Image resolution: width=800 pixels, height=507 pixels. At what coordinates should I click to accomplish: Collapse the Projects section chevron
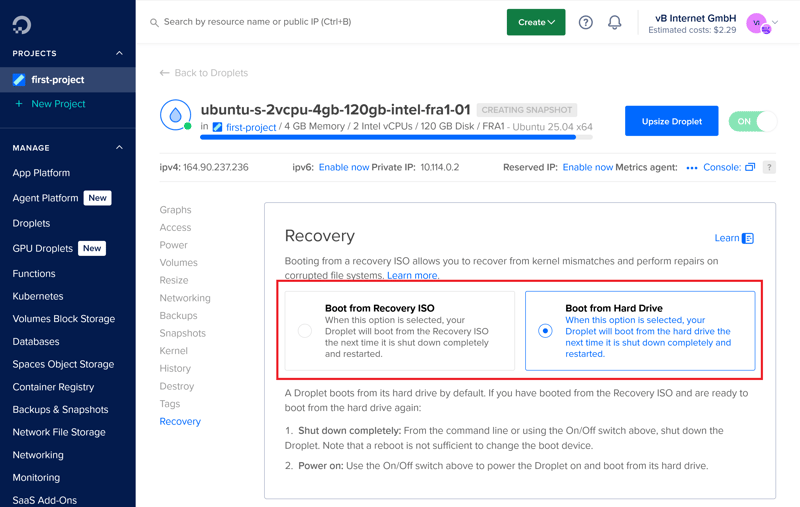coord(119,53)
